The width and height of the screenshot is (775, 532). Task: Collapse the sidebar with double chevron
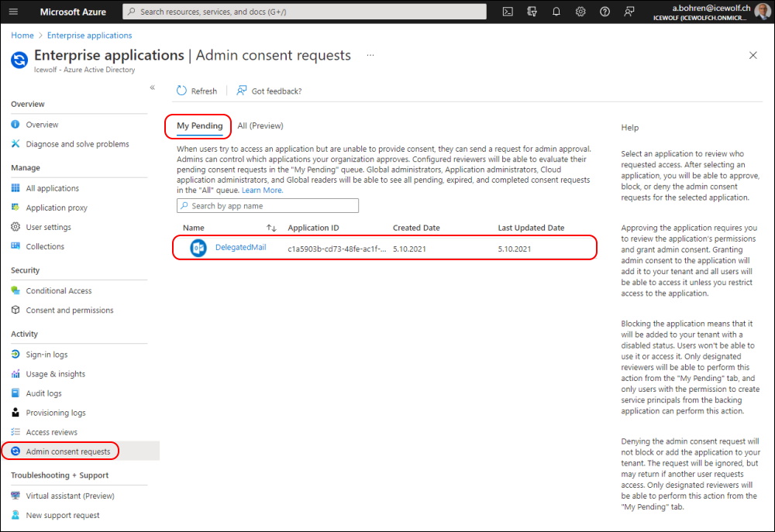click(x=152, y=88)
